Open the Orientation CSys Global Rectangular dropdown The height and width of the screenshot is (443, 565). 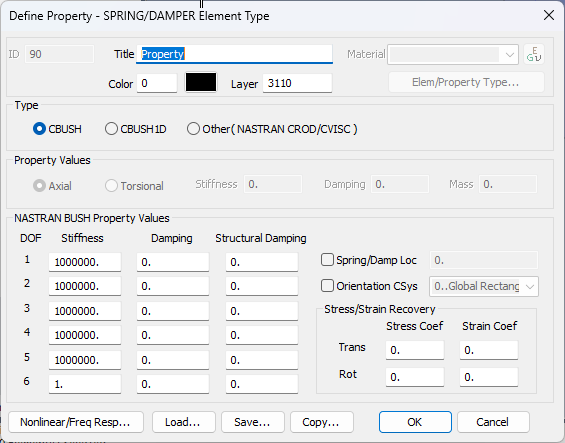484,287
